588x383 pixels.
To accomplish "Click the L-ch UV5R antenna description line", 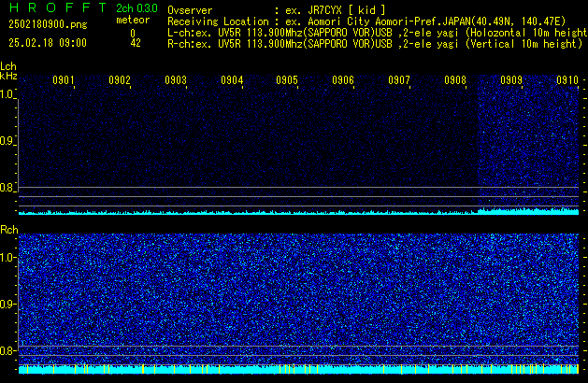I will (x=378, y=33).
